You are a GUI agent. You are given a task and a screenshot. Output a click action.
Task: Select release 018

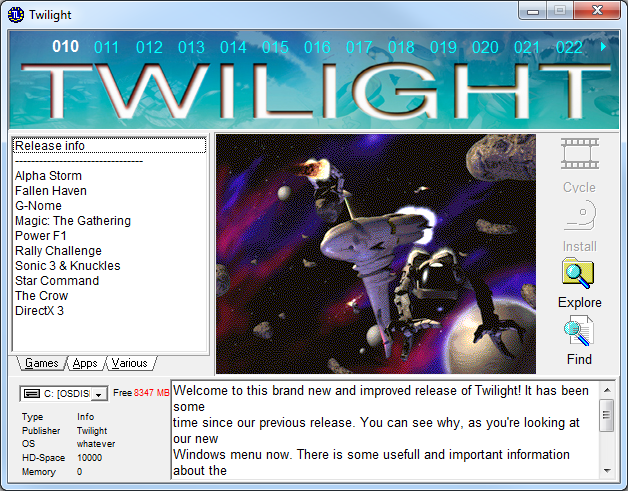pos(401,48)
